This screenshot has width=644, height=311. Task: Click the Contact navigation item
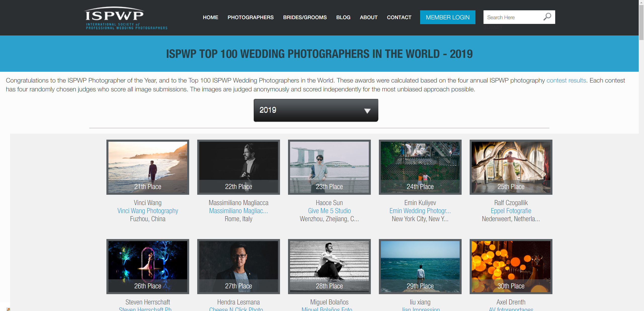pos(399,17)
